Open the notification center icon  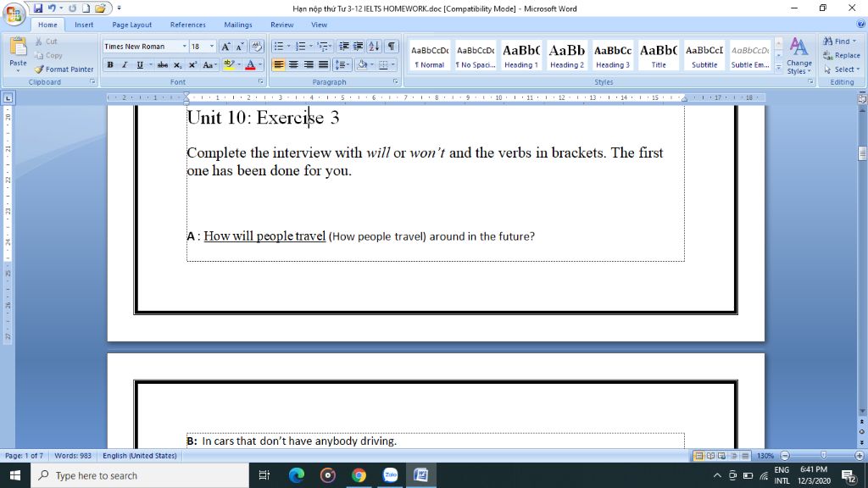849,475
